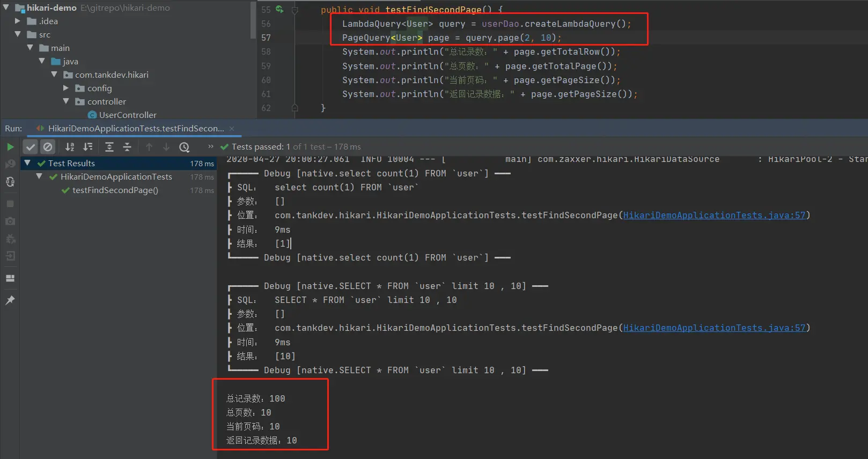Select testFindSecondPage() in test results
This screenshot has width=868, height=459.
coord(115,190)
